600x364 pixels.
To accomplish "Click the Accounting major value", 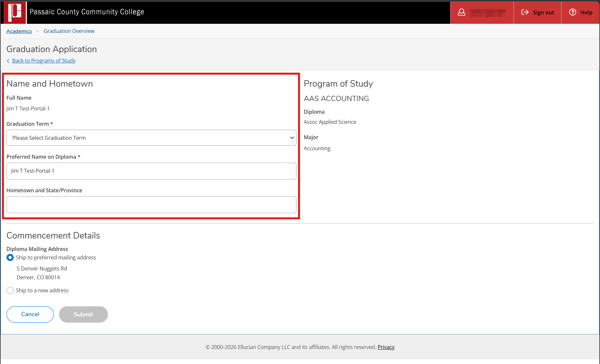I will (317, 148).
